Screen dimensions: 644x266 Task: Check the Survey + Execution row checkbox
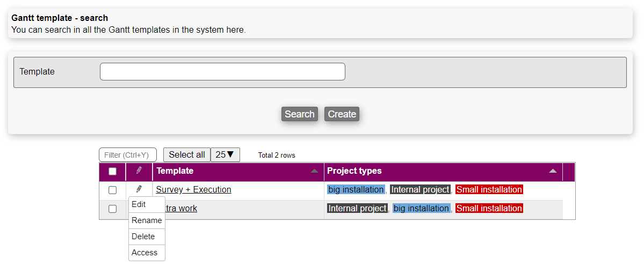coord(112,190)
